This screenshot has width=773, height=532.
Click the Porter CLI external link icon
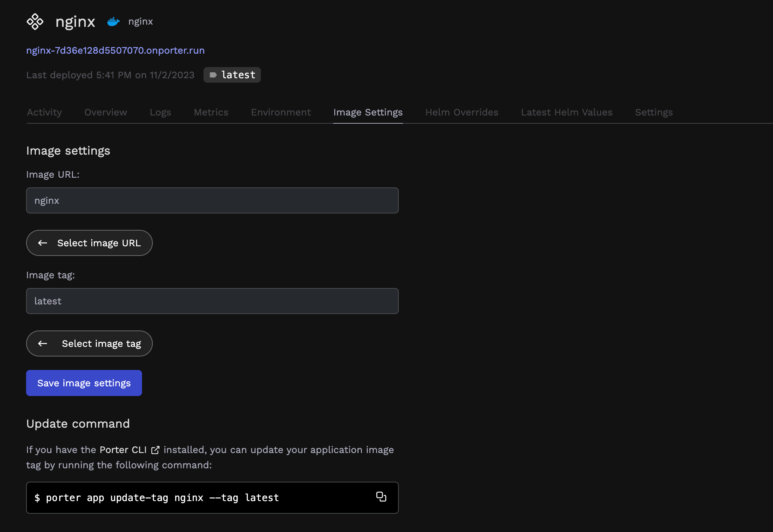click(155, 450)
